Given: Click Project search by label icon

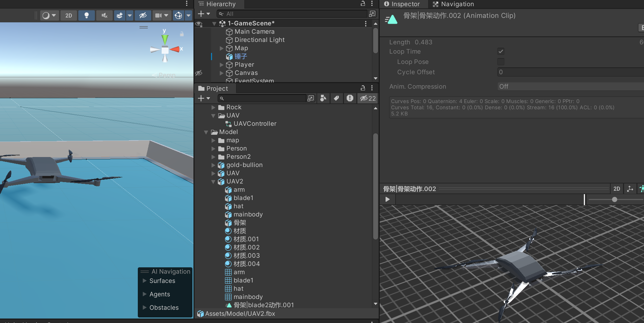Looking at the screenshot, I should [x=336, y=98].
